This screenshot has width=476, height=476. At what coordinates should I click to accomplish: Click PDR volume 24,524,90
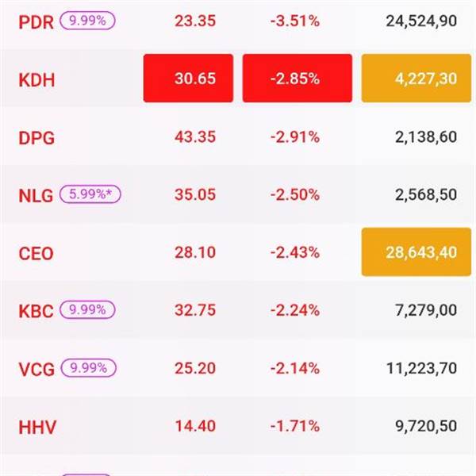coord(420,22)
